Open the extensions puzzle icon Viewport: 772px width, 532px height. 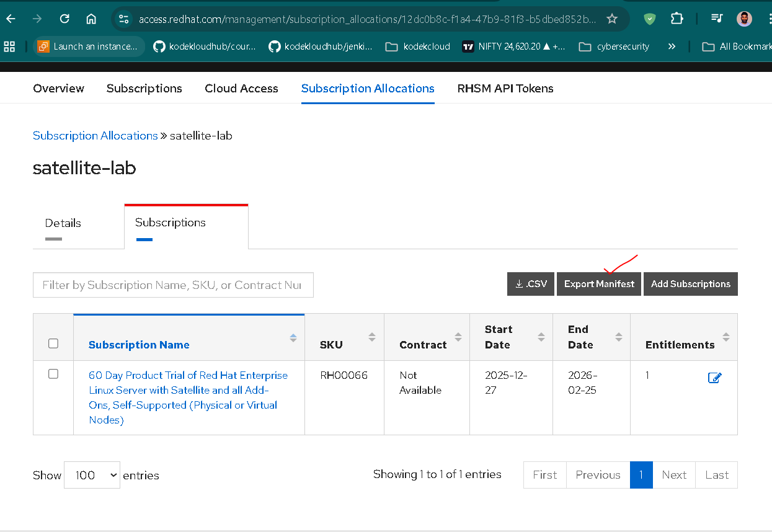pos(677,19)
